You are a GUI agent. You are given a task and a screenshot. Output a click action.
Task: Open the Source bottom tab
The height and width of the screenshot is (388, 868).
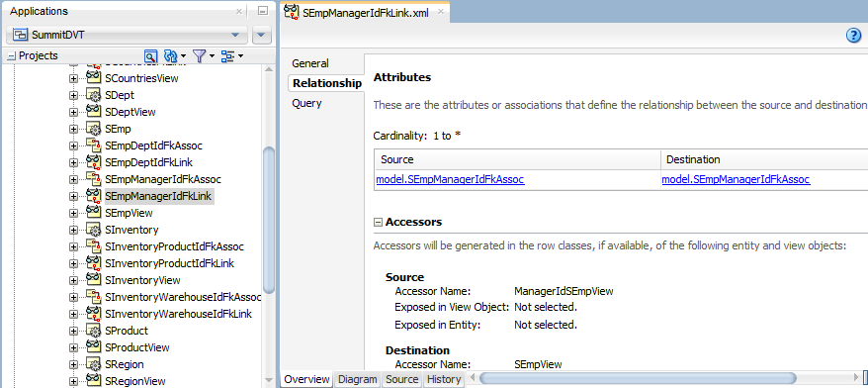pos(402,380)
